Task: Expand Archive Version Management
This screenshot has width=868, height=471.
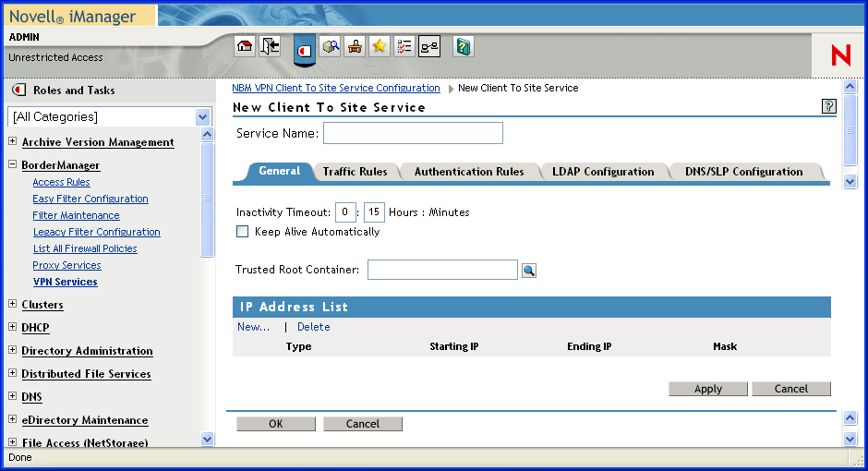Action: point(12,141)
